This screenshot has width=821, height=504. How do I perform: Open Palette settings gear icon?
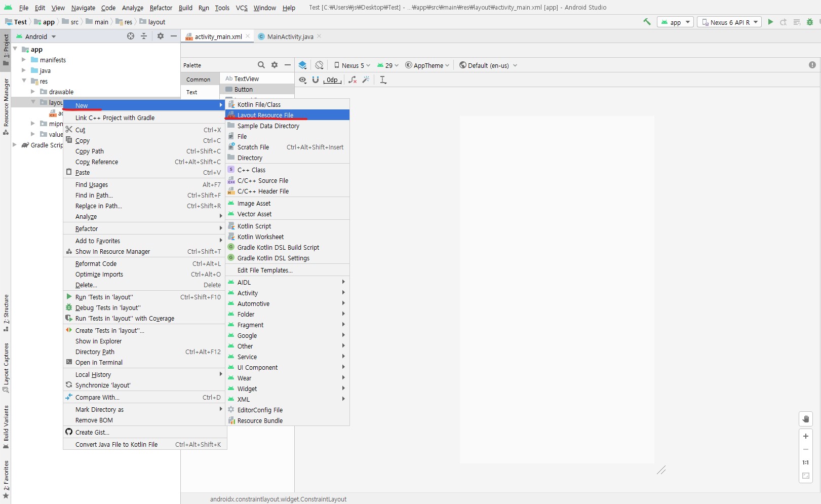275,65
